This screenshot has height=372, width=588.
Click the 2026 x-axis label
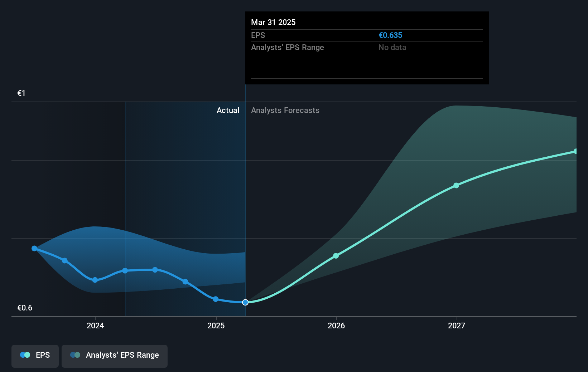[336, 325]
